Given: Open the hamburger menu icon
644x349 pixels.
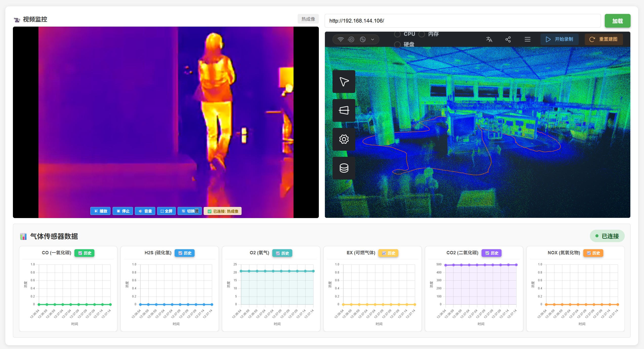Looking at the screenshot, I should pyautogui.click(x=527, y=39).
